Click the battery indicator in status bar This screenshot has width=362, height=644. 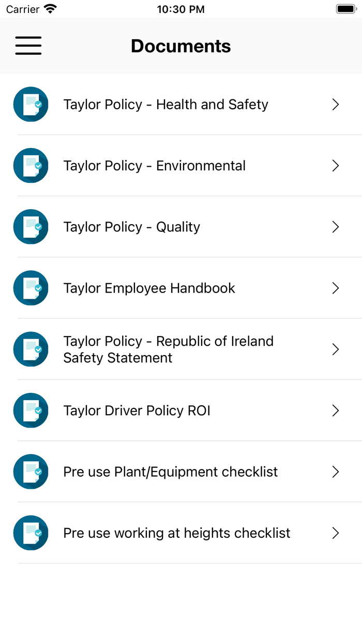(345, 8)
